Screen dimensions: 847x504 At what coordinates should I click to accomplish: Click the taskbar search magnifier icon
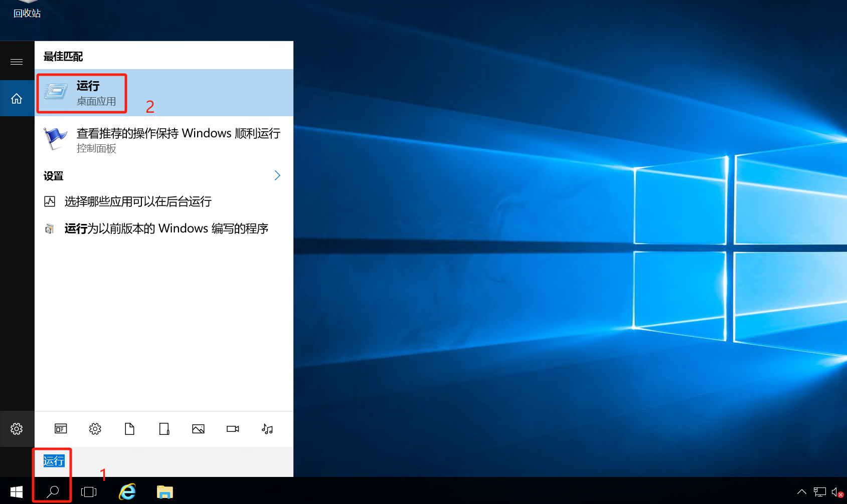coord(53,492)
